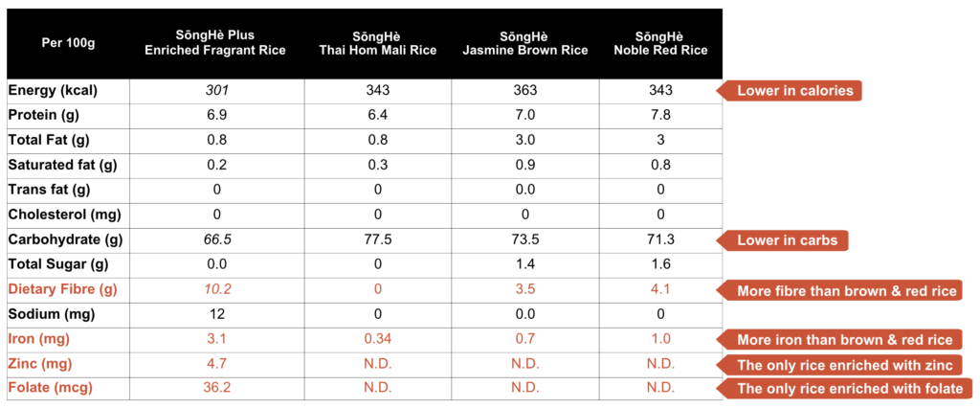Select 'More iron than brown & red rice' tag
The image size is (980, 408).
point(846,339)
